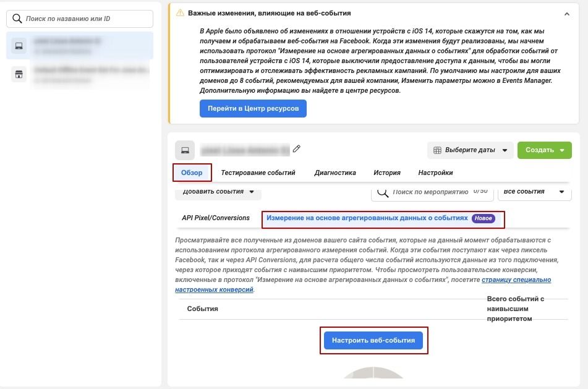
Task: Open the Диагностика tab
Action: pos(334,173)
